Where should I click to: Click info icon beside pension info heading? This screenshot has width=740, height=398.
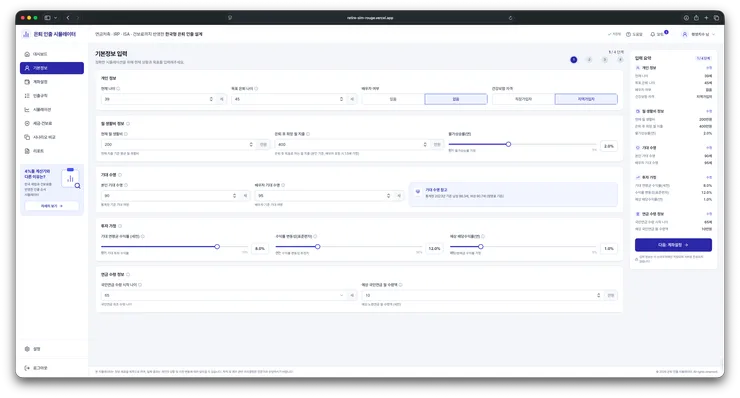tap(128, 274)
